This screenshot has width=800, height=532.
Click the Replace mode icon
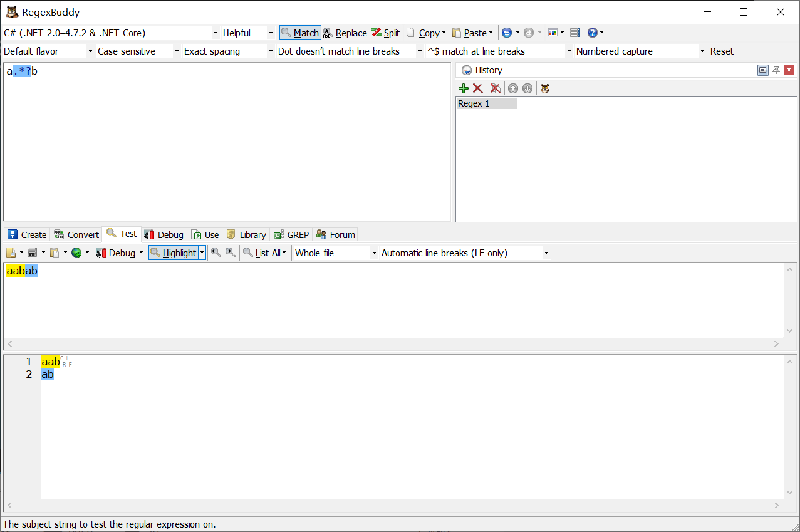345,33
